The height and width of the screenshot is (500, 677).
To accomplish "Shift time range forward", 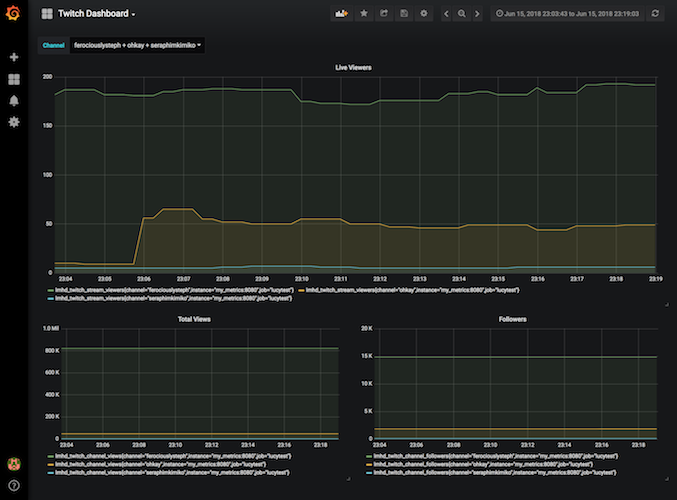I will 477,14.
